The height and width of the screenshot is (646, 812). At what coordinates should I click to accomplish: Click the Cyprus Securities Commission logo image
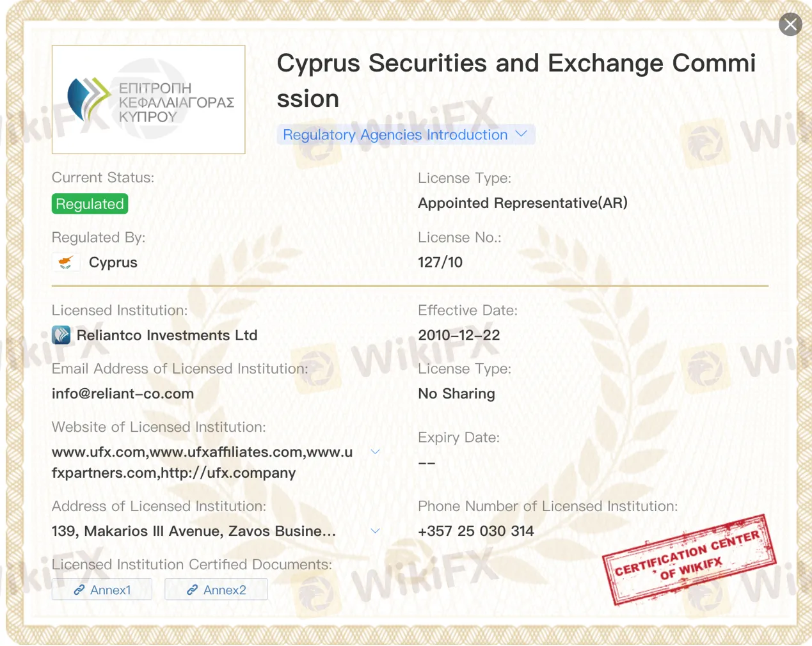tap(148, 99)
